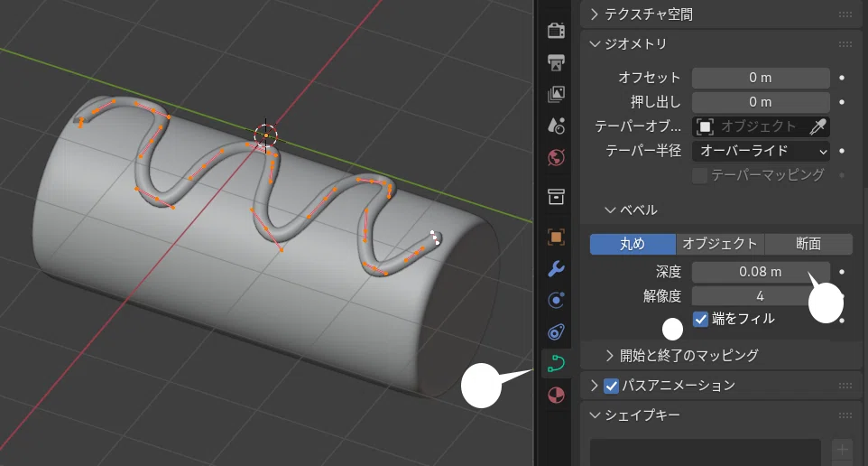Toggle the 端をフィル checkbox
This screenshot has width=868, height=466.
700,319
